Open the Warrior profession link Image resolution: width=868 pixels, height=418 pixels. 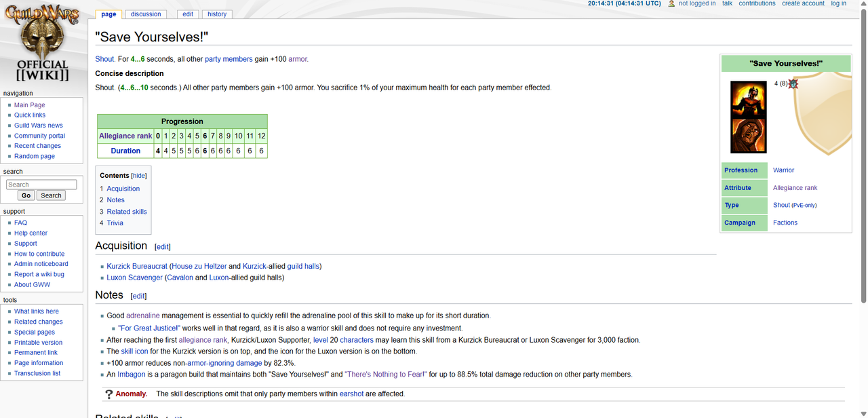pyautogui.click(x=783, y=170)
